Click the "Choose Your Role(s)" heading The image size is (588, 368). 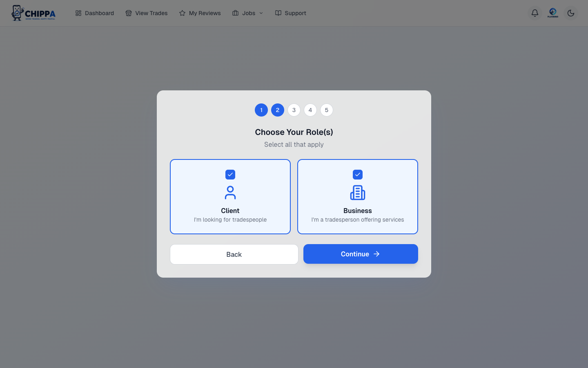coord(294,132)
